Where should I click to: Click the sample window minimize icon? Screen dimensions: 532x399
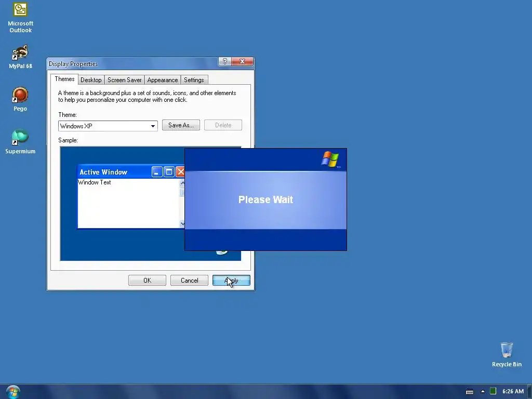pos(157,172)
